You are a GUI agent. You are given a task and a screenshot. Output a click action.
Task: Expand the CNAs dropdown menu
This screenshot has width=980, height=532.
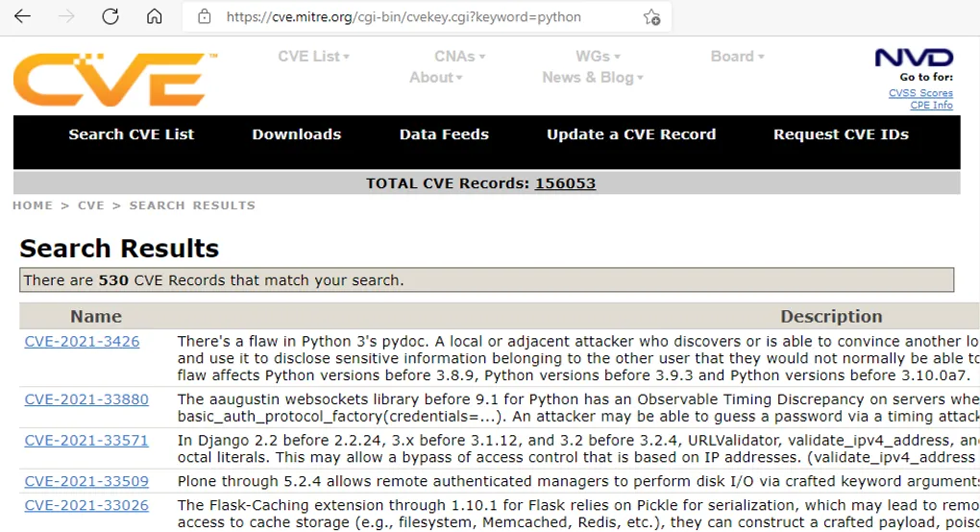459,57
